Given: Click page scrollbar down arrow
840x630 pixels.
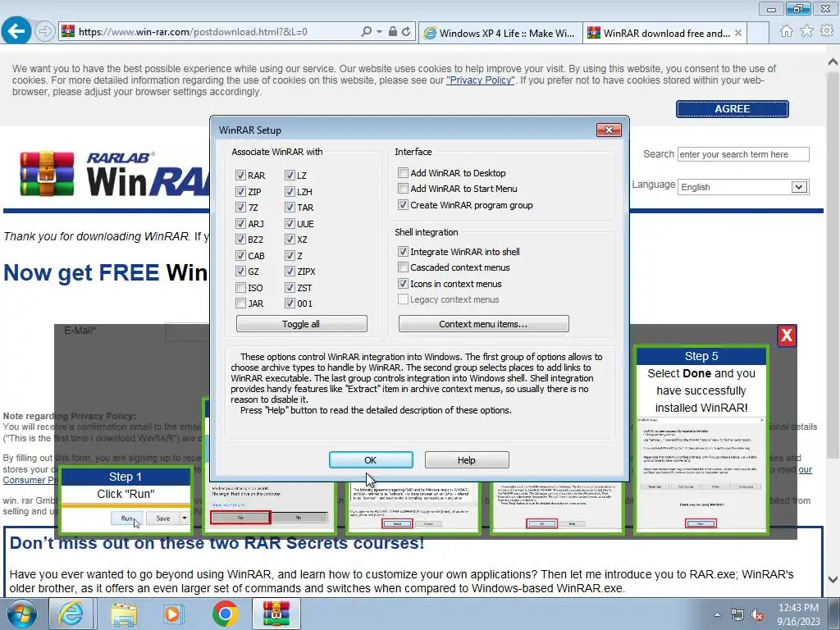Looking at the screenshot, I should click(833, 579).
